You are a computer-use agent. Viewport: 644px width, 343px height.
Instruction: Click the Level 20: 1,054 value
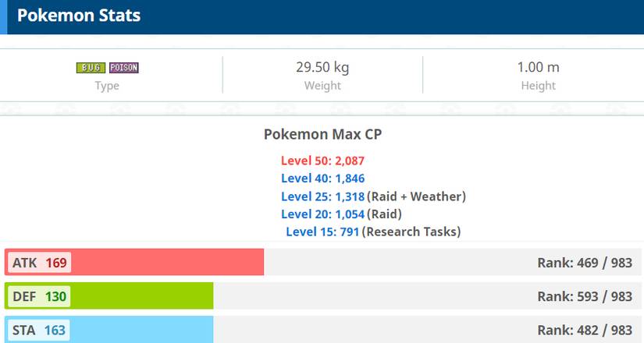pyautogui.click(x=323, y=214)
